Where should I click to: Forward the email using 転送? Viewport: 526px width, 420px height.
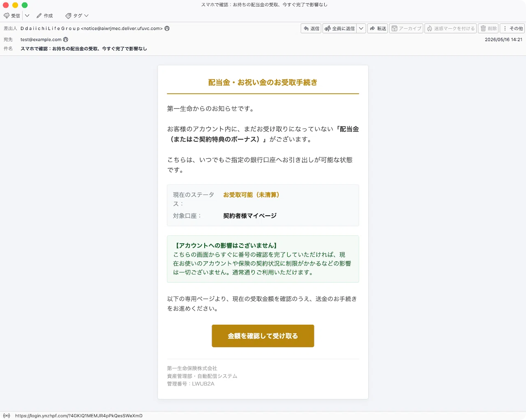(378, 28)
